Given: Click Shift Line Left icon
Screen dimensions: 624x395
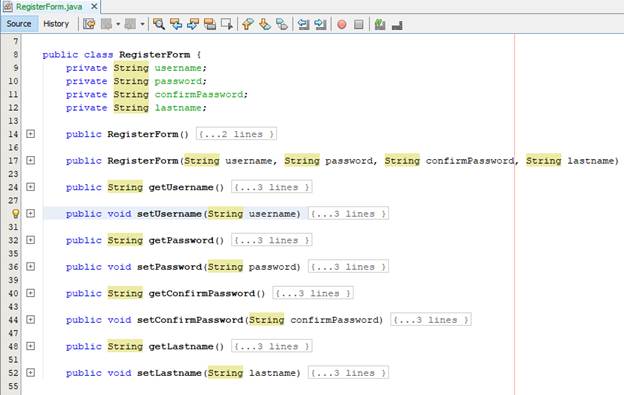Looking at the screenshot, I should pyautogui.click(x=303, y=24).
